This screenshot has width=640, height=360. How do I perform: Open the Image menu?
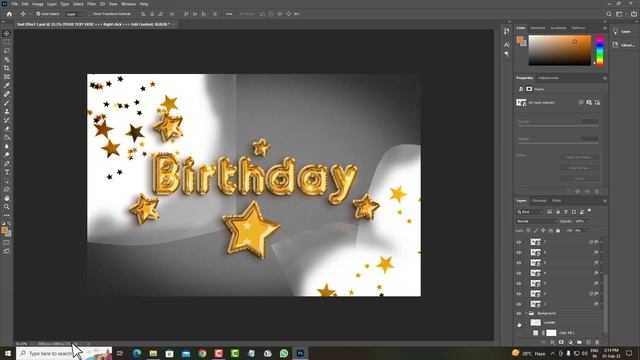point(38,4)
